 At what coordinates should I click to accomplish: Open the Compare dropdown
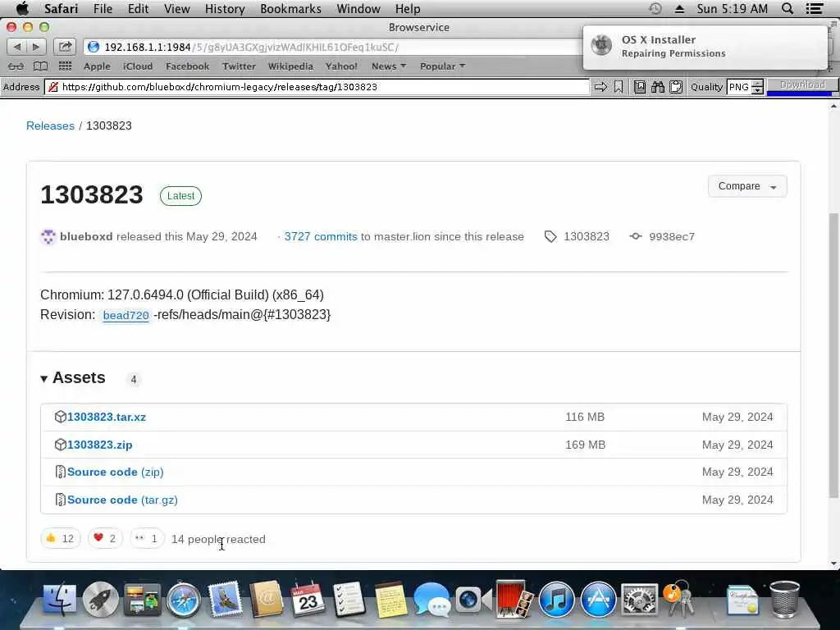[x=747, y=186]
